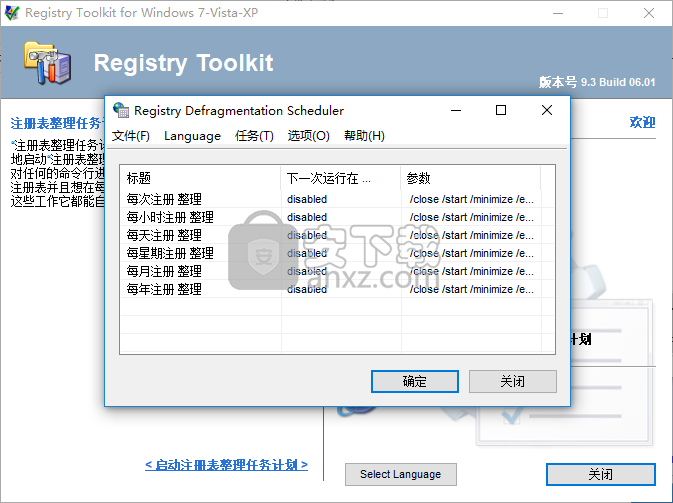Click 关闭 button in Scheduler dialog
The width and height of the screenshot is (673, 503).
(x=512, y=381)
